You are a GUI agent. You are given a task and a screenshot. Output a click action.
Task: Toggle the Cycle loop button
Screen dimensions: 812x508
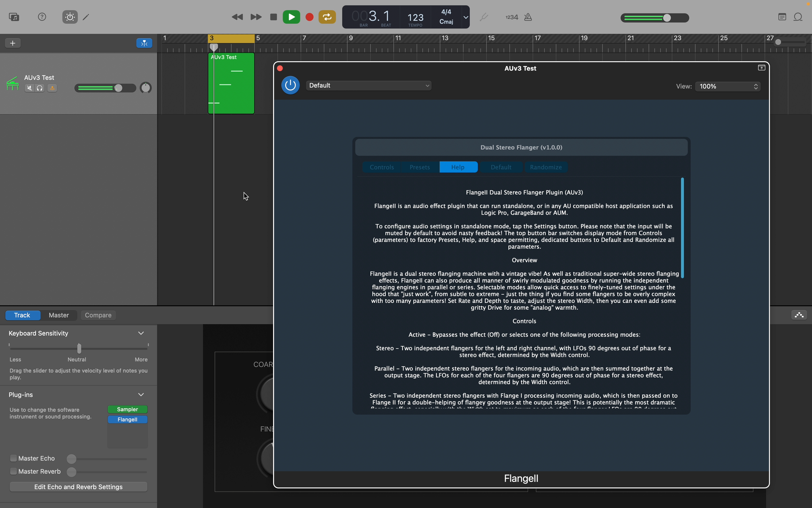(x=327, y=17)
